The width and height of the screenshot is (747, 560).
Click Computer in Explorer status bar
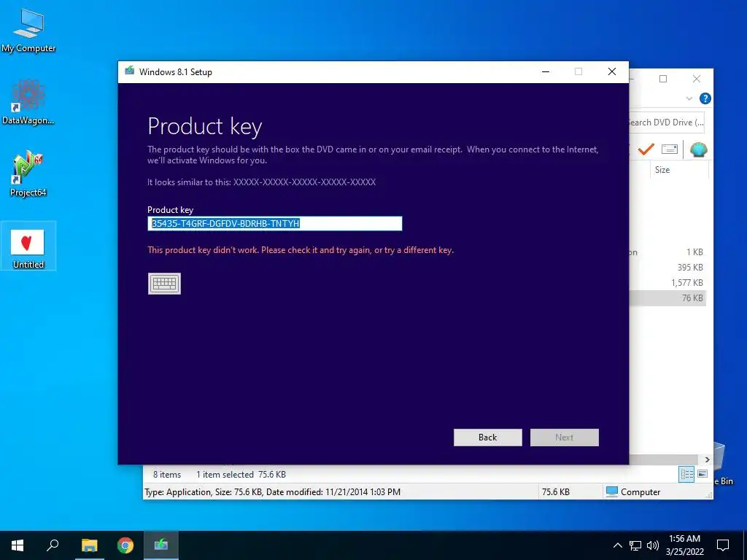633,492
